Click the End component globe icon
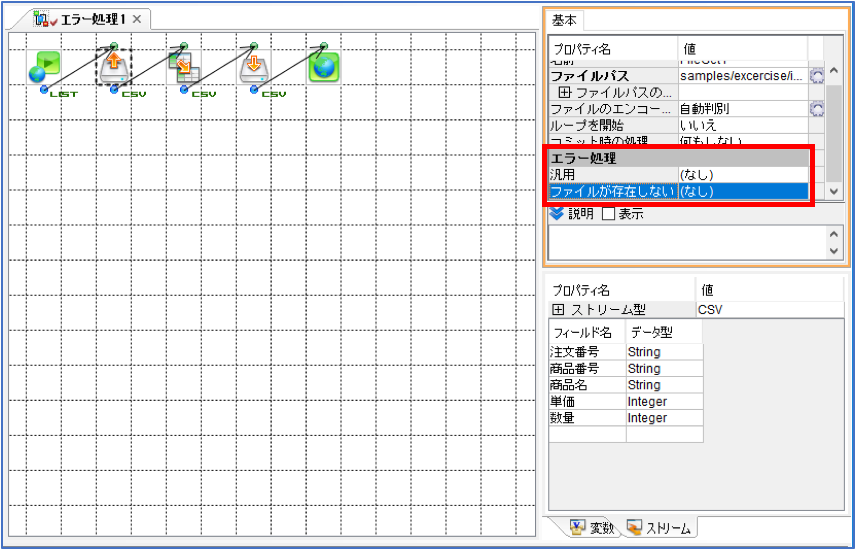Image resolution: width=856 pixels, height=550 pixels. click(324, 67)
